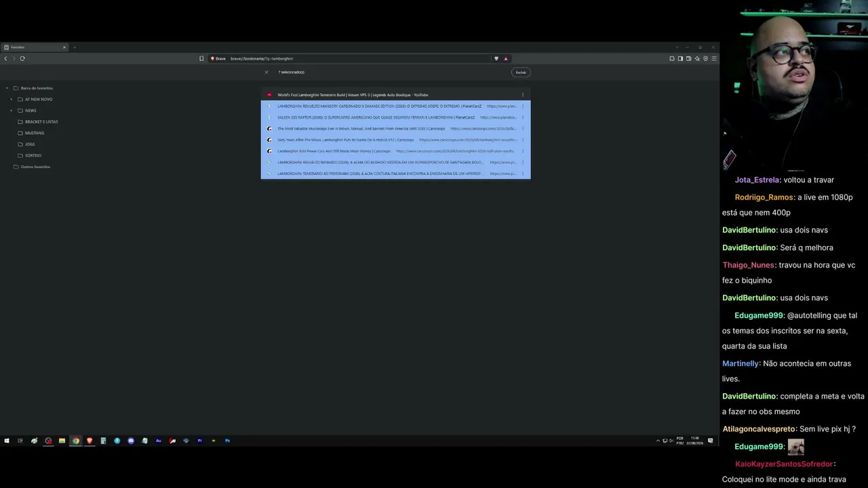Open File Explorer from the taskbar
The width and height of the screenshot is (868, 488).
point(62,441)
